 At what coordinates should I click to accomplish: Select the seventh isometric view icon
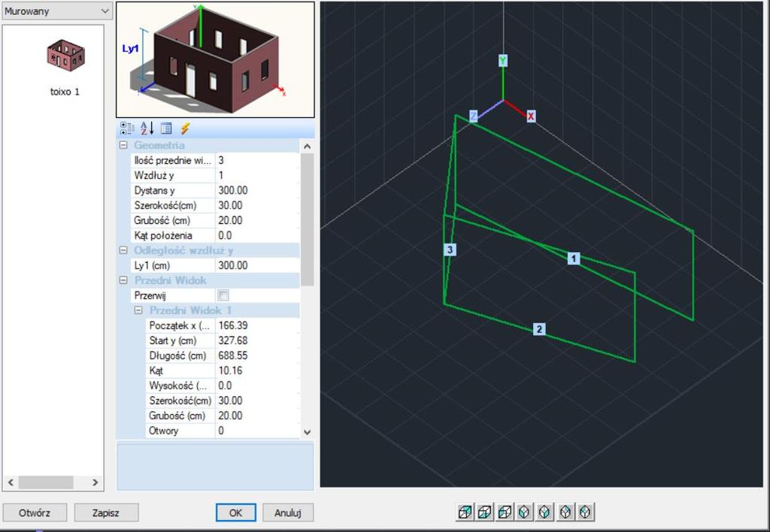584,512
